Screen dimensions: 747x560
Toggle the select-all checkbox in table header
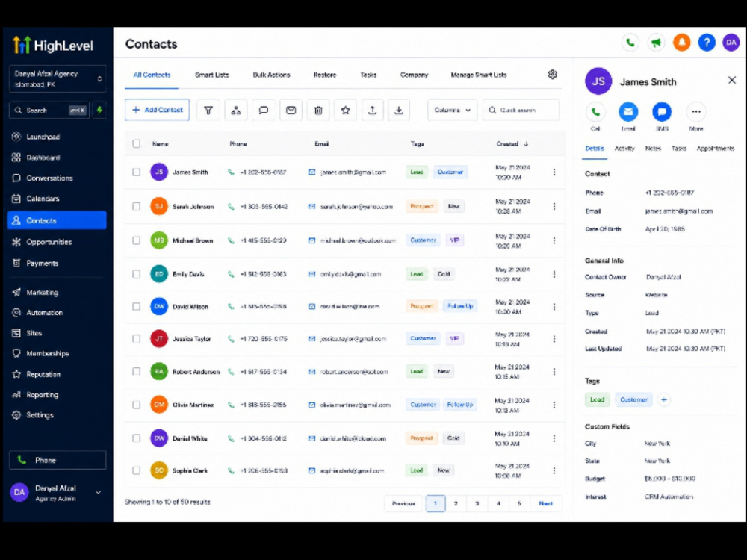pos(136,143)
